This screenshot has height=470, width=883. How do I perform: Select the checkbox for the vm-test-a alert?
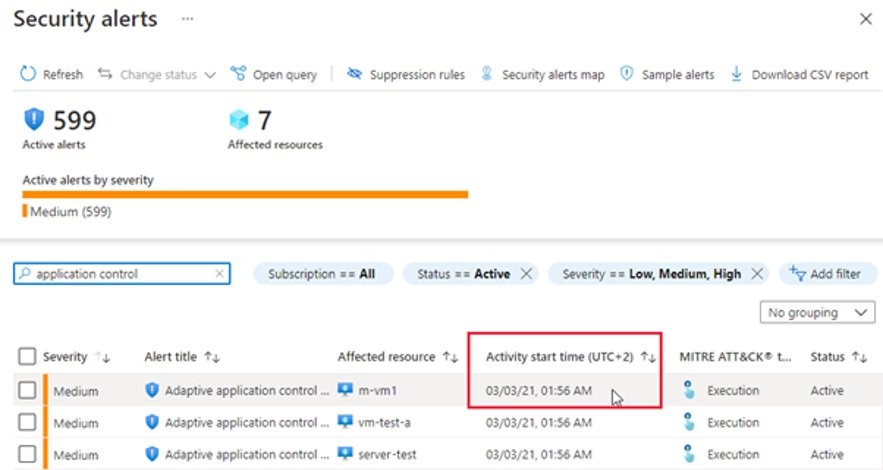27,422
